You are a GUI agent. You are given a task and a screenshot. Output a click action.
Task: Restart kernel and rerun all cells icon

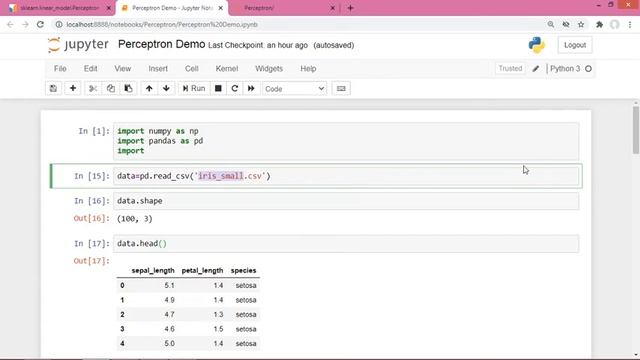pos(251,89)
